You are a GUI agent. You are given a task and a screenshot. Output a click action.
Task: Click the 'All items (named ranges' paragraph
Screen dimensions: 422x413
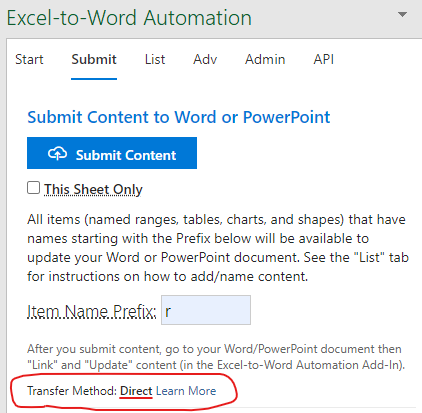coord(218,248)
